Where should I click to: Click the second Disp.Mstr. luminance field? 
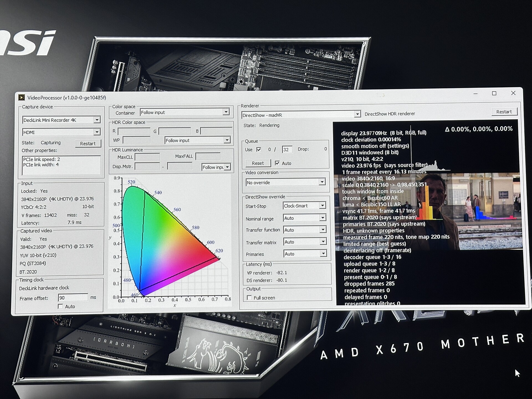[x=180, y=166]
